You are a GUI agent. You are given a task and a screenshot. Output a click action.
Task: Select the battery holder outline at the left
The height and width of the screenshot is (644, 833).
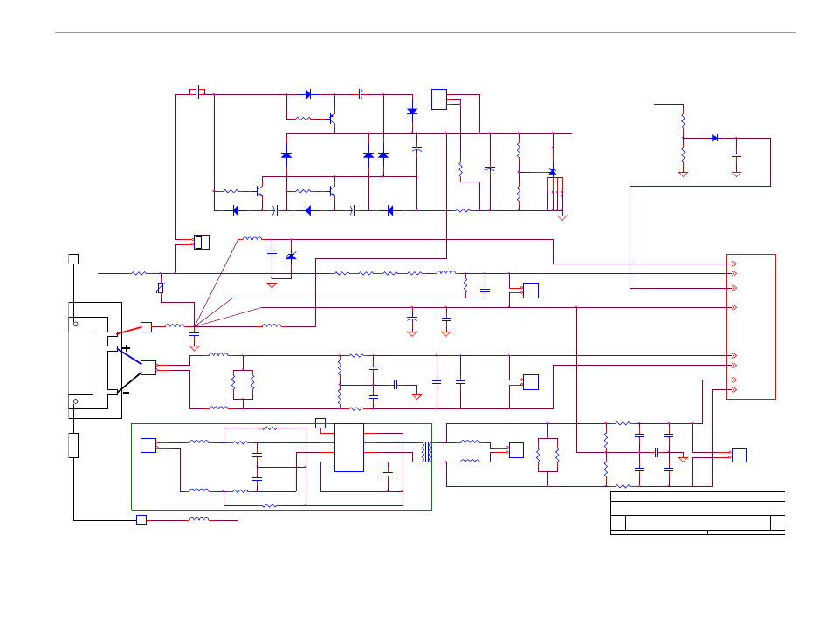pyautogui.click(x=95, y=360)
